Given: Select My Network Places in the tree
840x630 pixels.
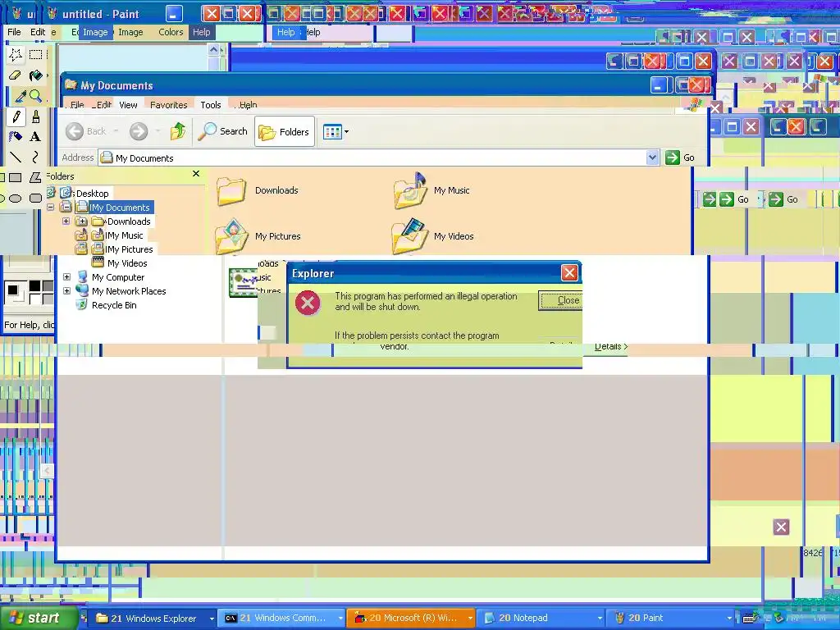Looking at the screenshot, I should tap(129, 291).
